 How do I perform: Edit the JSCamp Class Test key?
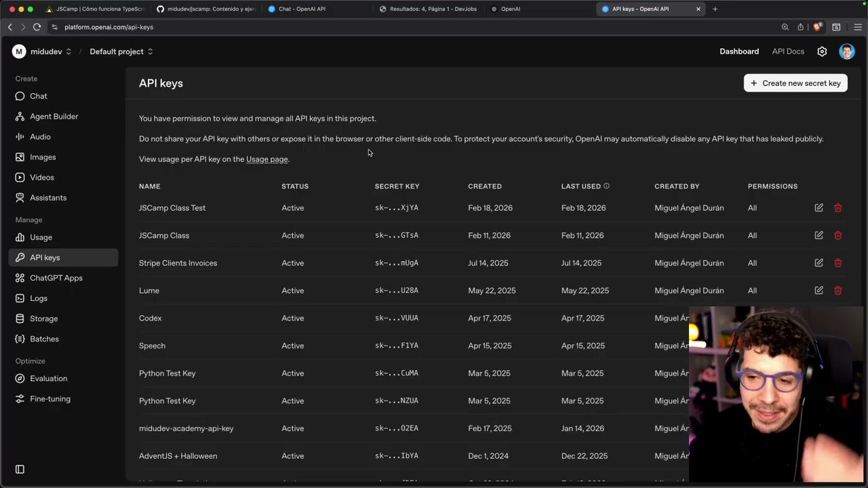click(x=818, y=208)
